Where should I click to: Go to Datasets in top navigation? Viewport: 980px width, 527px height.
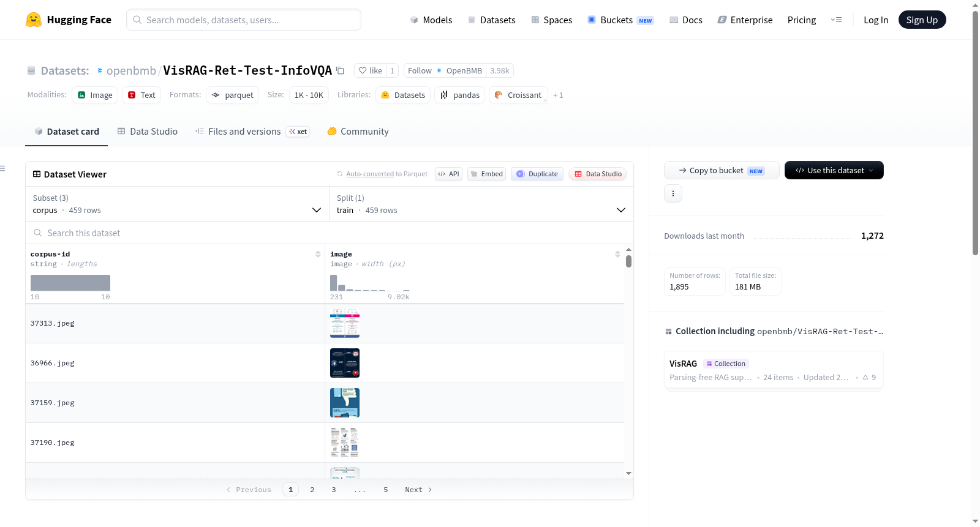coord(491,20)
